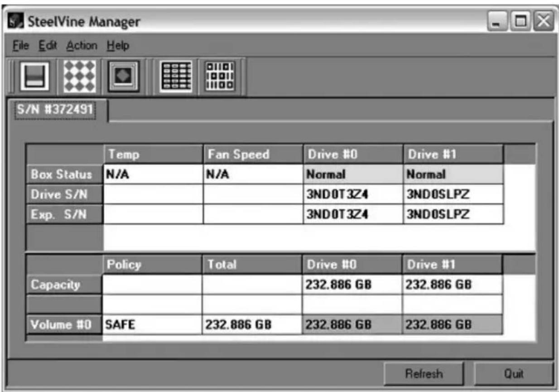Click the Quit button
The width and height of the screenshot is (559, 392).
coord(514,374)
